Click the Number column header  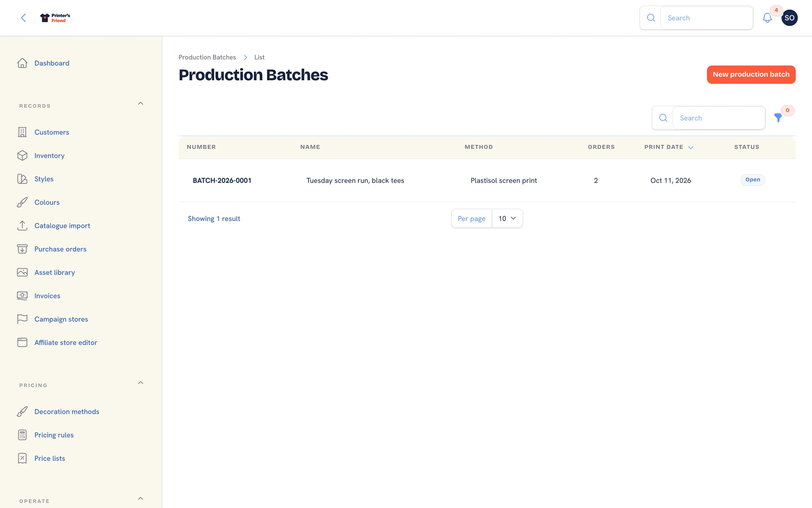(201, 147)
